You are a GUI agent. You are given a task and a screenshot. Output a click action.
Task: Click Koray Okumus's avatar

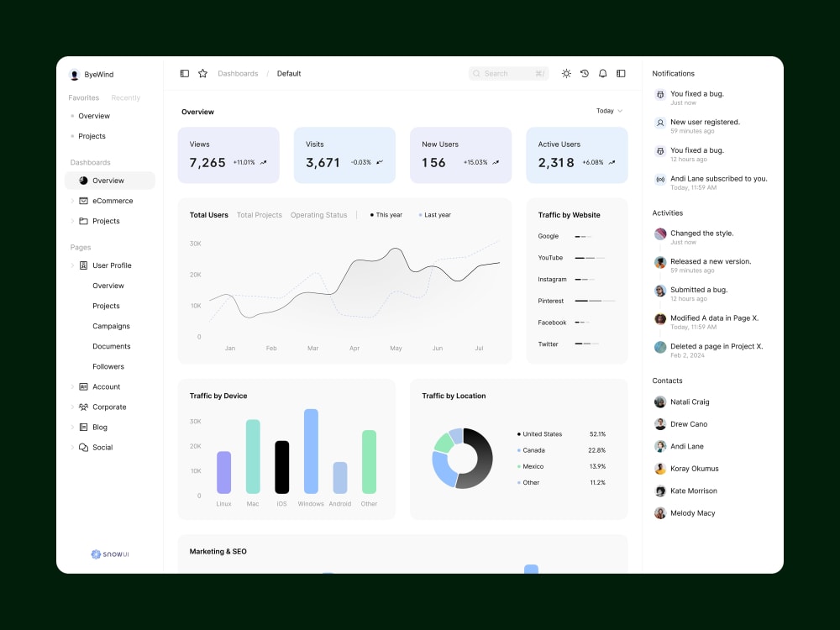point(660,469)
